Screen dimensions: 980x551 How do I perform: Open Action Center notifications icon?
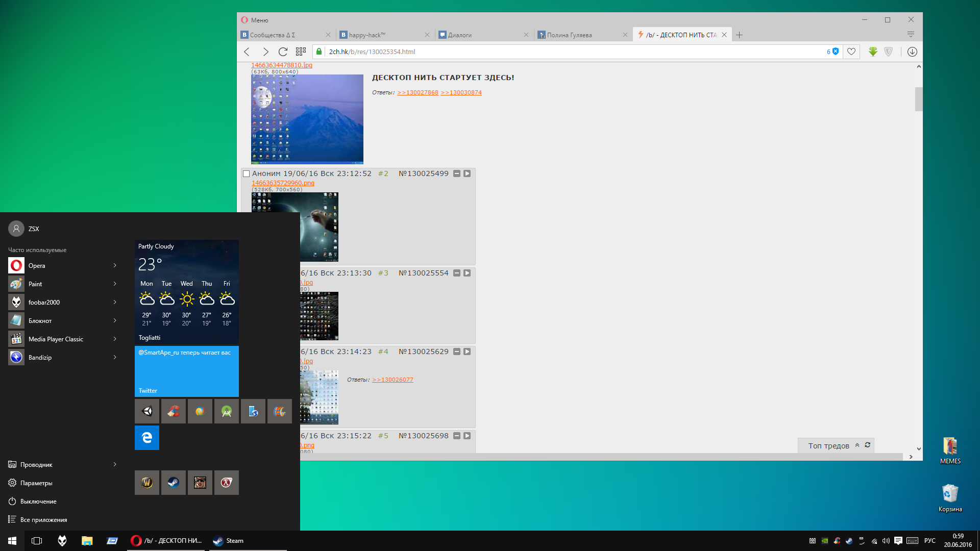898,541
